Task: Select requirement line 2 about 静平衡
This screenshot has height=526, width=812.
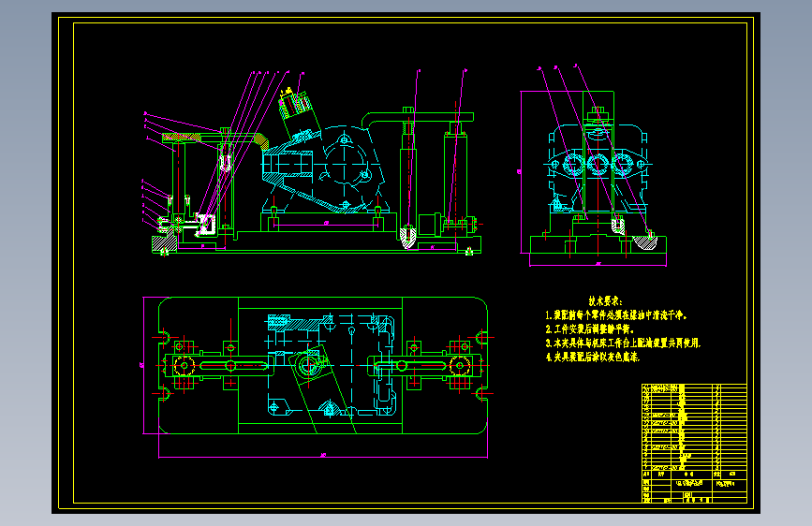Action: [x=590, y=329]
